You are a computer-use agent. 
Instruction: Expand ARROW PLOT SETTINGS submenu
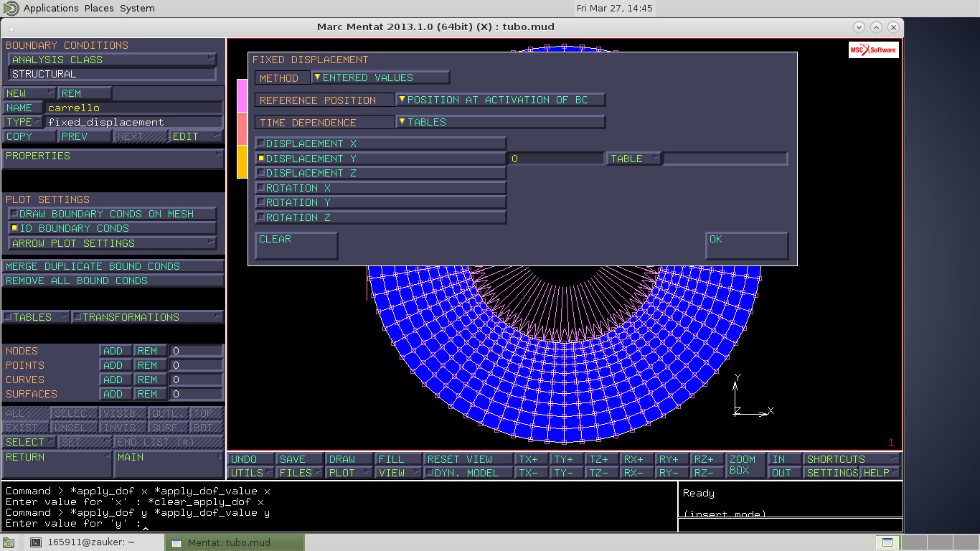(112, 243)
